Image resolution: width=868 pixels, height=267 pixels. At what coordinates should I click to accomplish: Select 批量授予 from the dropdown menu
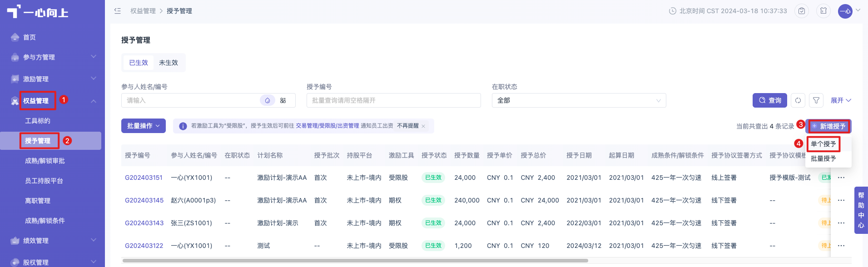(823, 158)
